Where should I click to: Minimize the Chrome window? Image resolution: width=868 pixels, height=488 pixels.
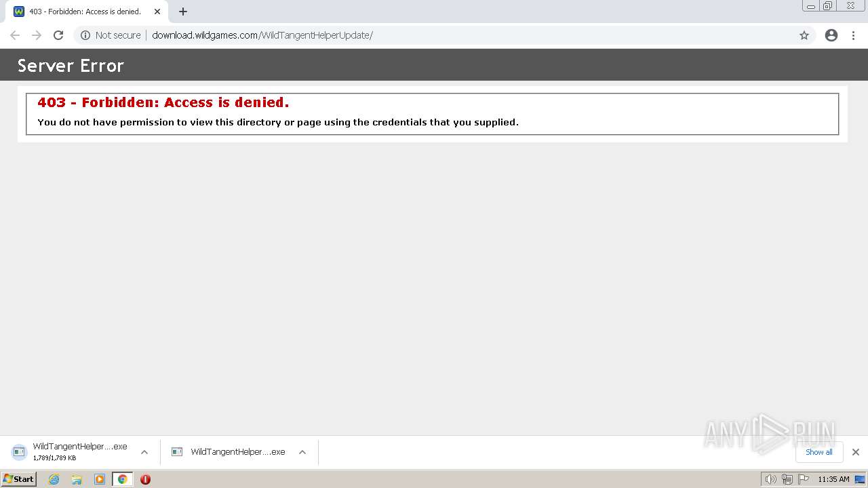click(810, 6)
